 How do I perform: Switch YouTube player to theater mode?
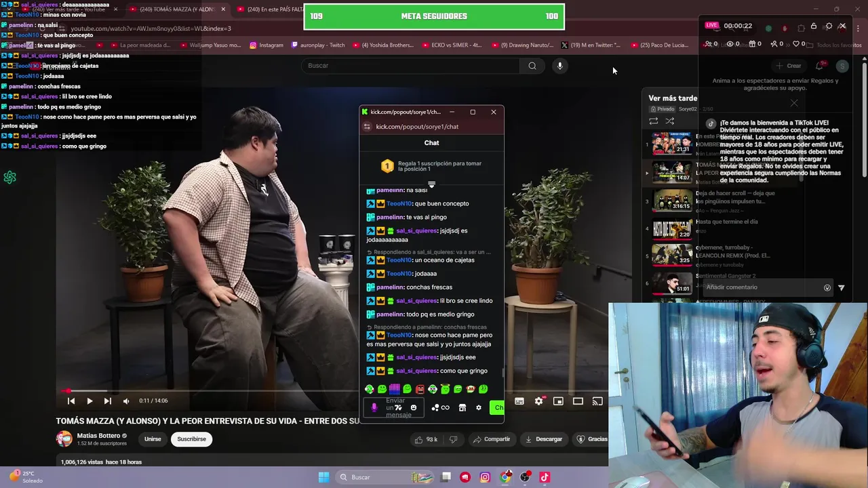pos(578,401)
